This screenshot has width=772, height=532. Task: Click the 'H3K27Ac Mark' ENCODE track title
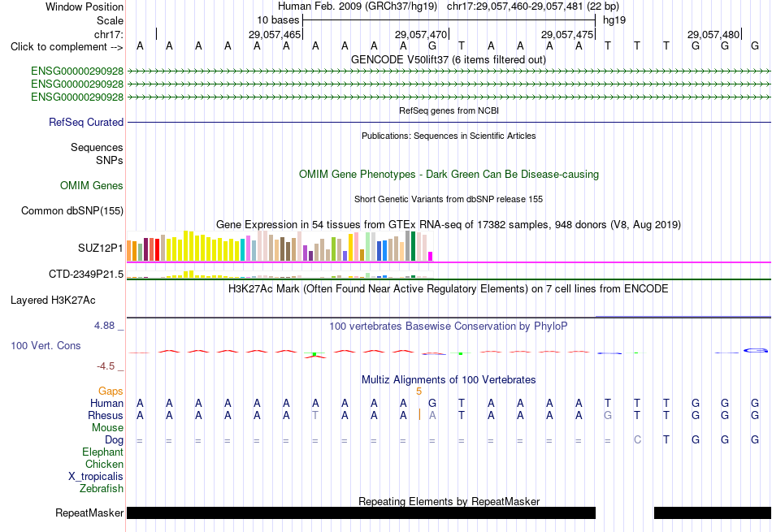(449, 289)
